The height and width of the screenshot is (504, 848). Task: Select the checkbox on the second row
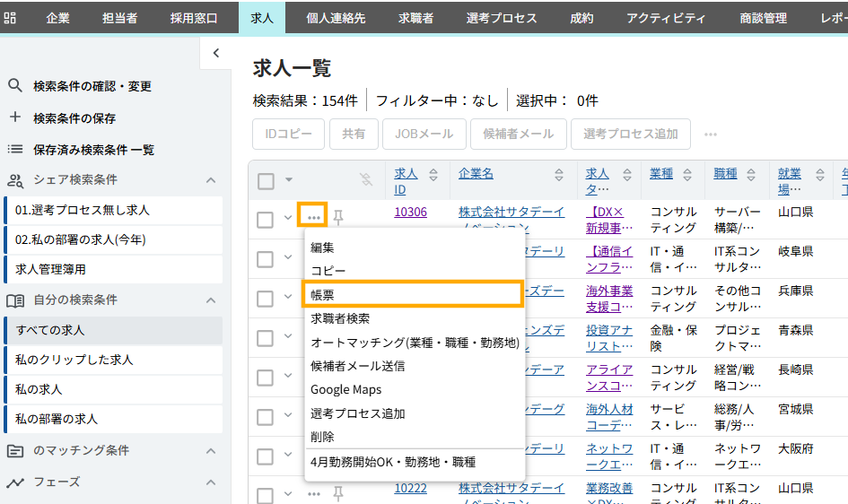265,259
